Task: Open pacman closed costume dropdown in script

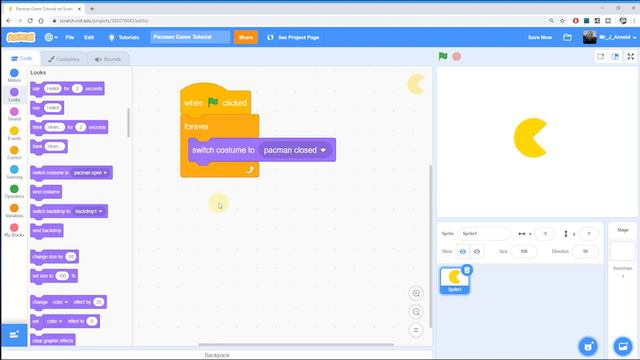Action: pyautogui.click(x=296, y=150)
